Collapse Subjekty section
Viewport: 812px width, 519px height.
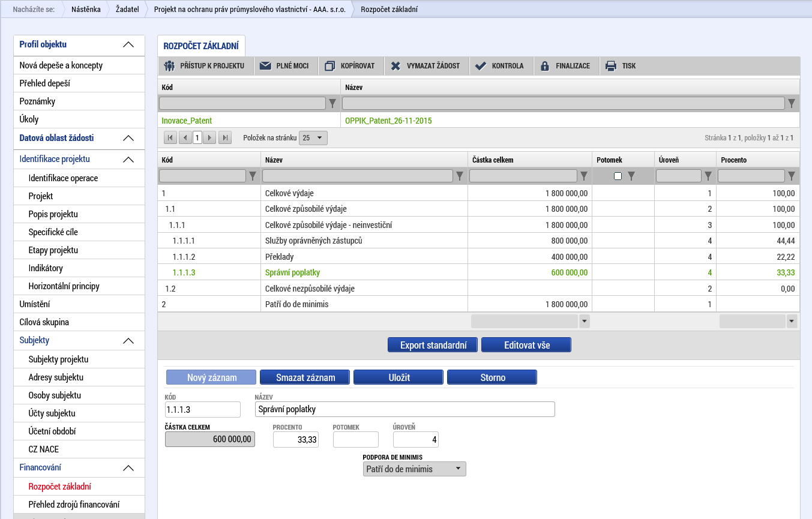pos(128,341)
